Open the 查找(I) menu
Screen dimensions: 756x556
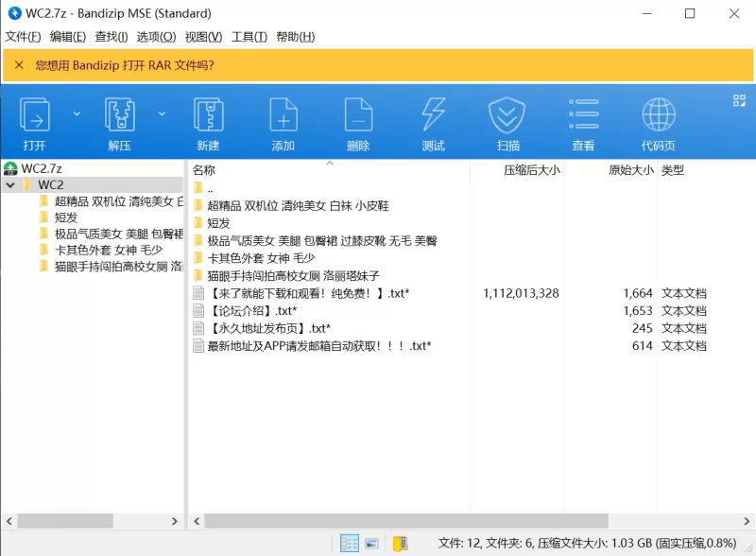111,37
